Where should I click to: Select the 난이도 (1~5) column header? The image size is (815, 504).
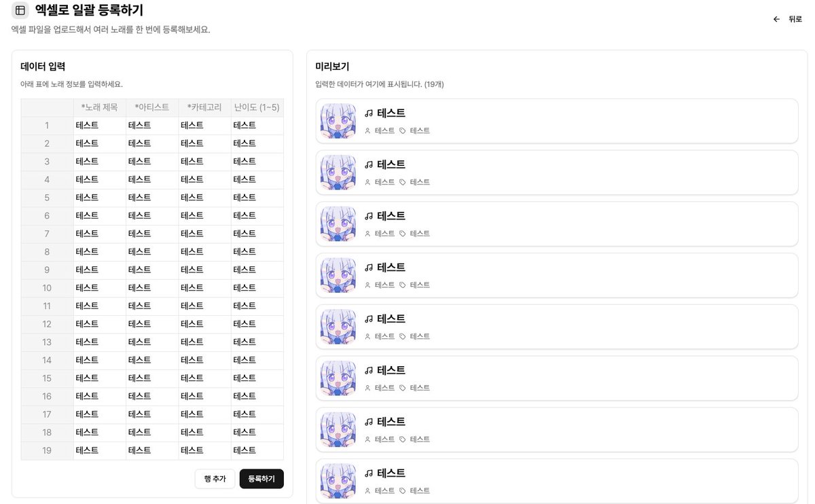coord(257,107)
